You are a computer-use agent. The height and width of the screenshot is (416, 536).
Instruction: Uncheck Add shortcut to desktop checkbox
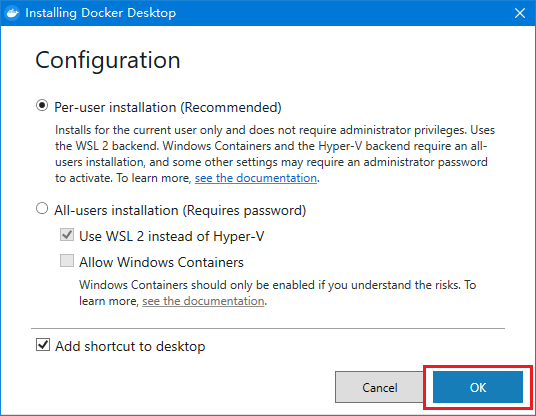point(43,345)
